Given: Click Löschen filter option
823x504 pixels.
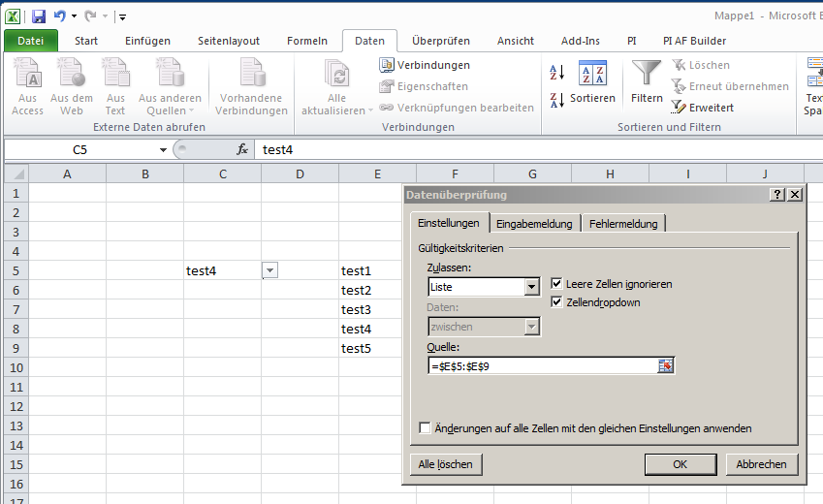Looking at the screenshot, I should click(x=701, y=65).
